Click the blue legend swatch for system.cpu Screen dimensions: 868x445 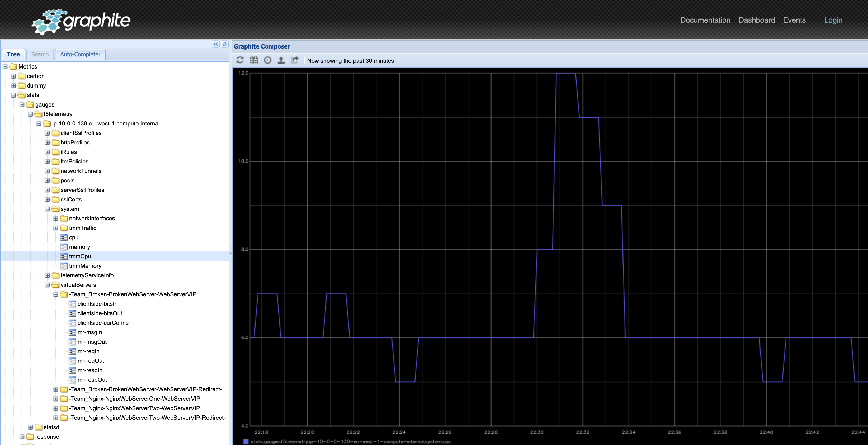[x=246, y=441]
